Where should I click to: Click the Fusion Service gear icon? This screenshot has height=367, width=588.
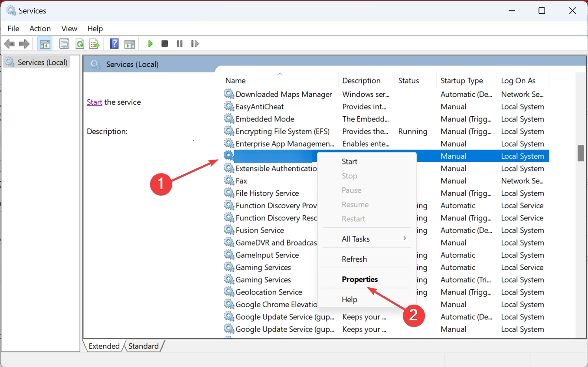(x=229, y=230)
